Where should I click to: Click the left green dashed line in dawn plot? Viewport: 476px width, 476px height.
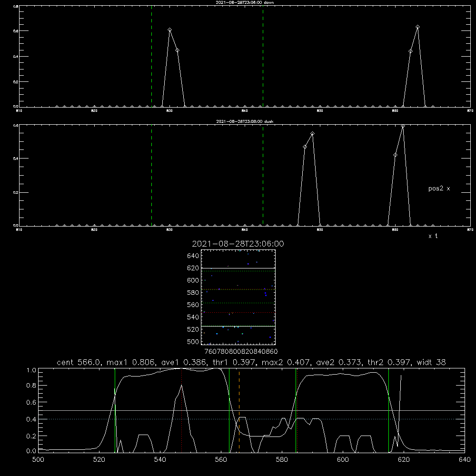(151, 57)
